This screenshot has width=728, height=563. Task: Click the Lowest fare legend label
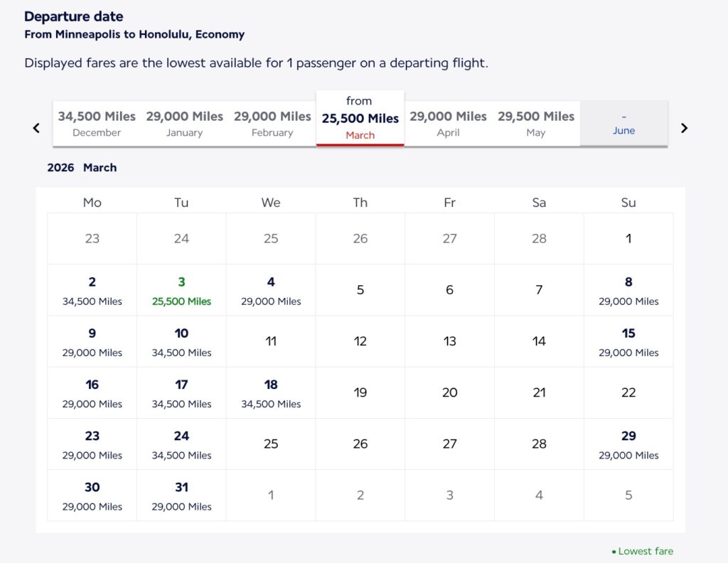click(646, 551)
